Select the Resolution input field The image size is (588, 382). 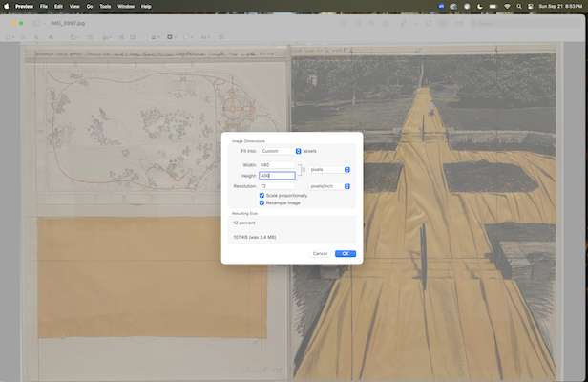[277, 186]
